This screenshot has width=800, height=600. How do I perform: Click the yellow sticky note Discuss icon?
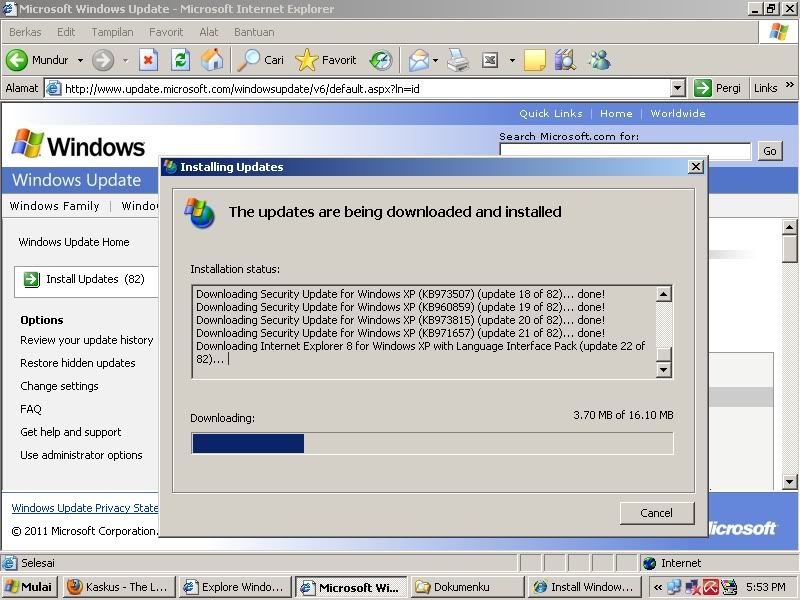point(535,60)
